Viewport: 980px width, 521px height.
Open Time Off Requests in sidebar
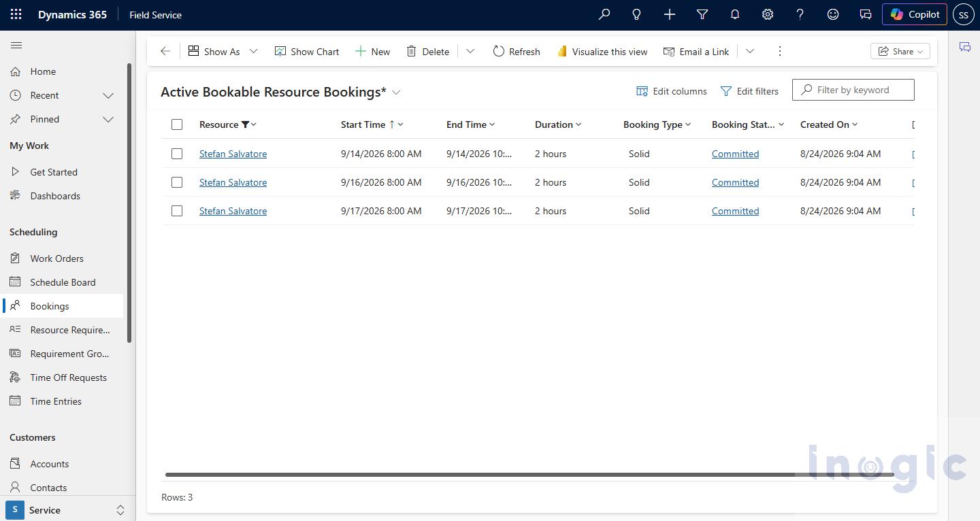pyautogui.click(x=63, y=377)
